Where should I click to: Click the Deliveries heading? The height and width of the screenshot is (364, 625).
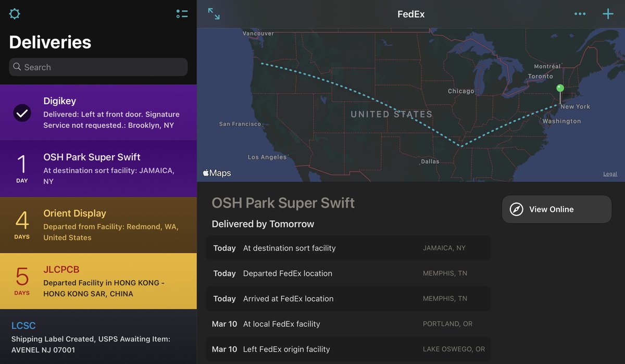point(50,42)
